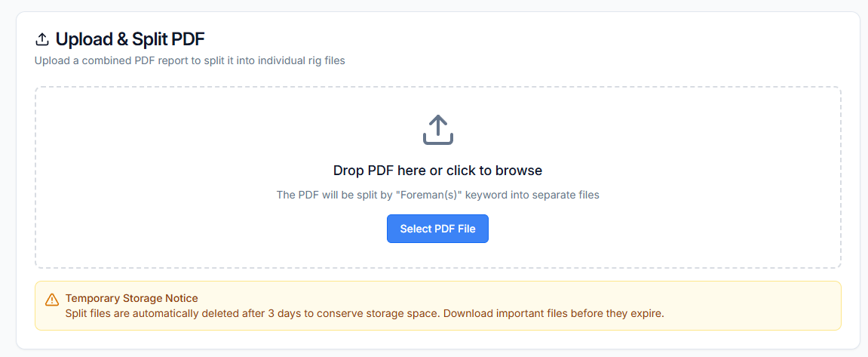Viewport: 868px width, 357px height.
Task: Click the "Temporary Storage Notice" title
Action: (131, 298)
